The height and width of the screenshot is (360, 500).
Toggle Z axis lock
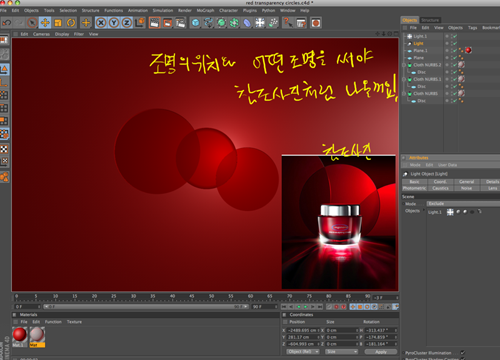point(127,23)
